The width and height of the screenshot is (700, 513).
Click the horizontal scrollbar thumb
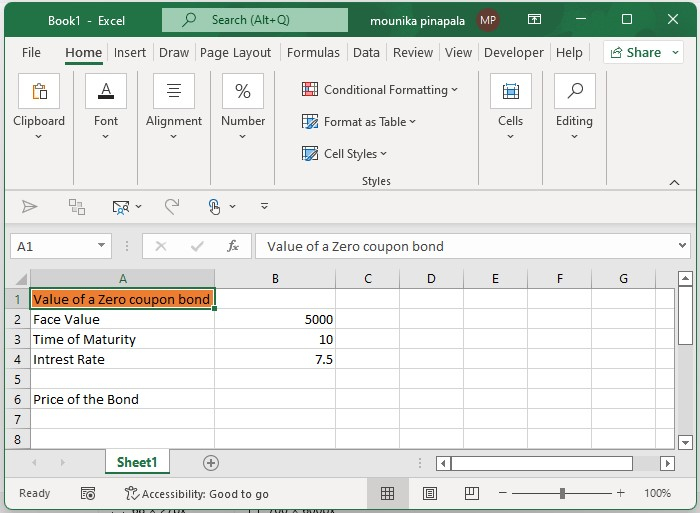click(x=542, y=463)
